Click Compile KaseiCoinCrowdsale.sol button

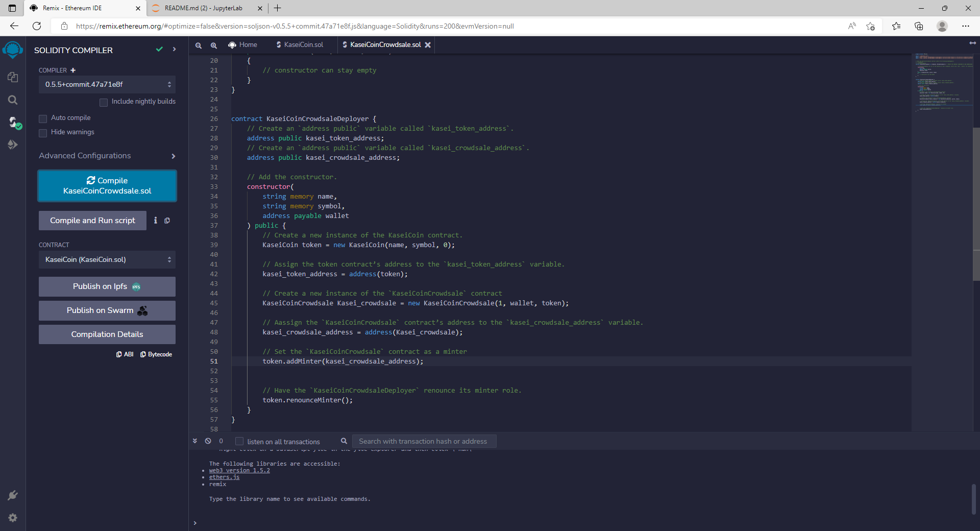pyautogui.click(x=107, y=186)
